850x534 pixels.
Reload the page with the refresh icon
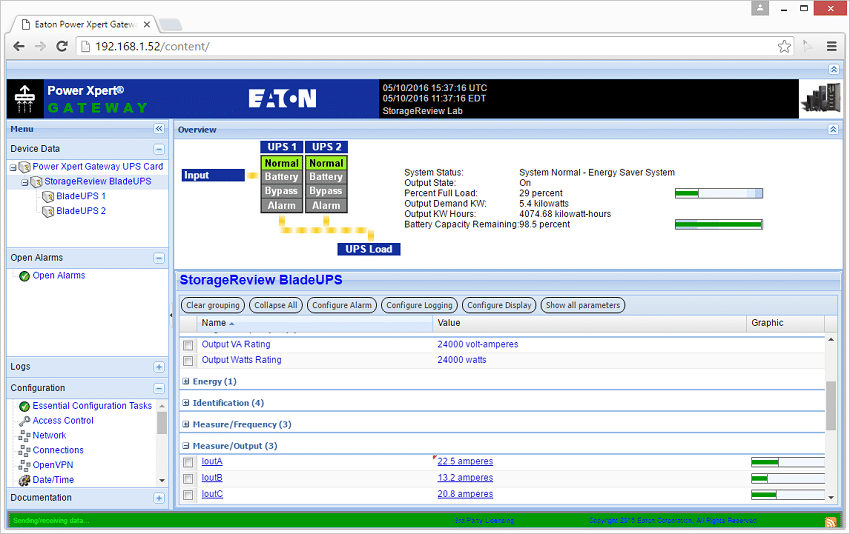click(x=62, y=46)
